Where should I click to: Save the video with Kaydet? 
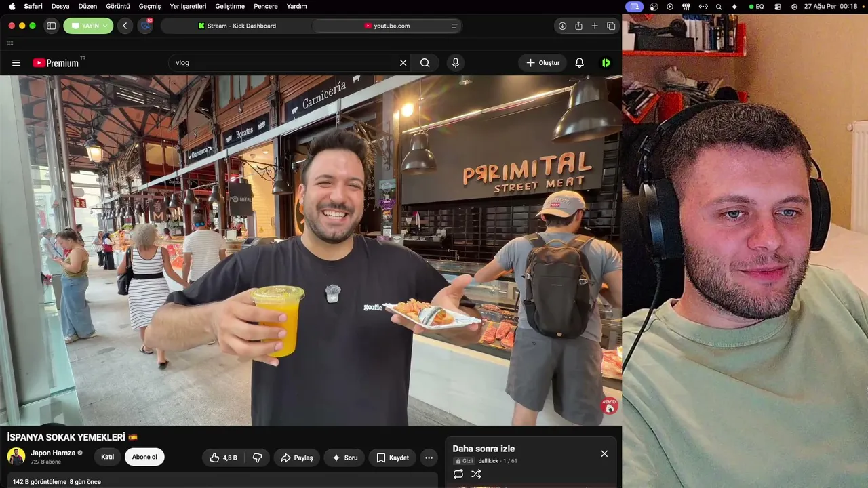click(392, 457)
